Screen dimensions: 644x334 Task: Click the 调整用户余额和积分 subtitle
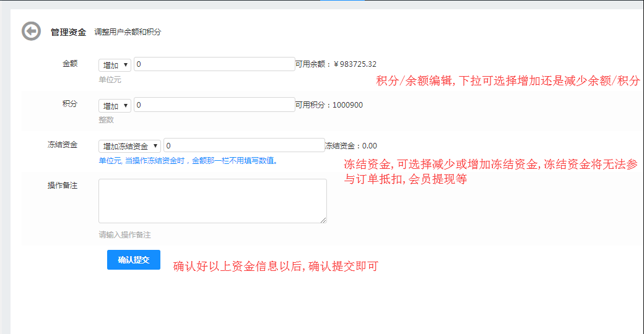[x=128, y=32]
